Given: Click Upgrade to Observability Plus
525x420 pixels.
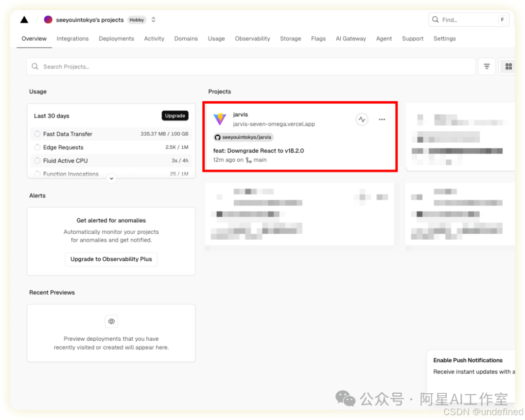Looking at the screenshot, I should [111, 259].
